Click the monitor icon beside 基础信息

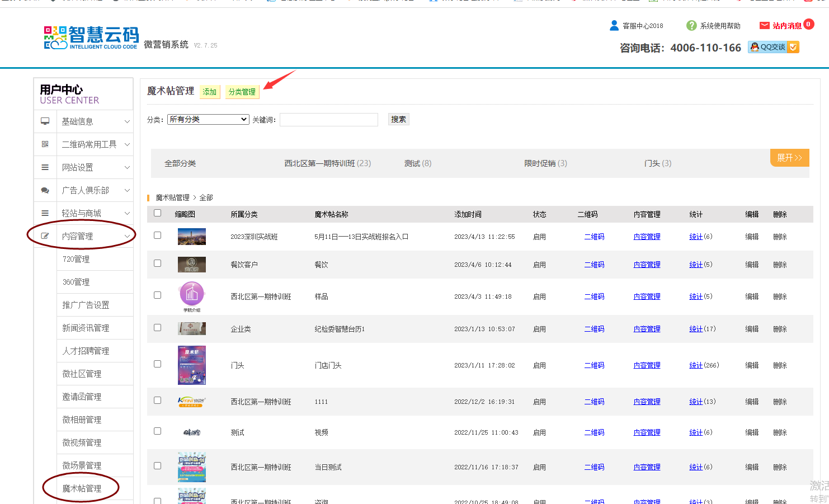coord(45,121)
